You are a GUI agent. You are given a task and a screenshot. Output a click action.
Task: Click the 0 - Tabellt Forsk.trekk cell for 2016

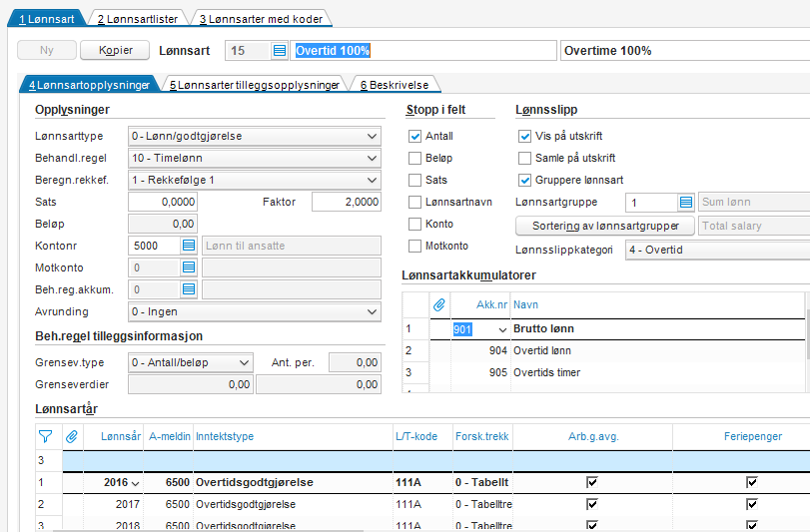point(482,482)
